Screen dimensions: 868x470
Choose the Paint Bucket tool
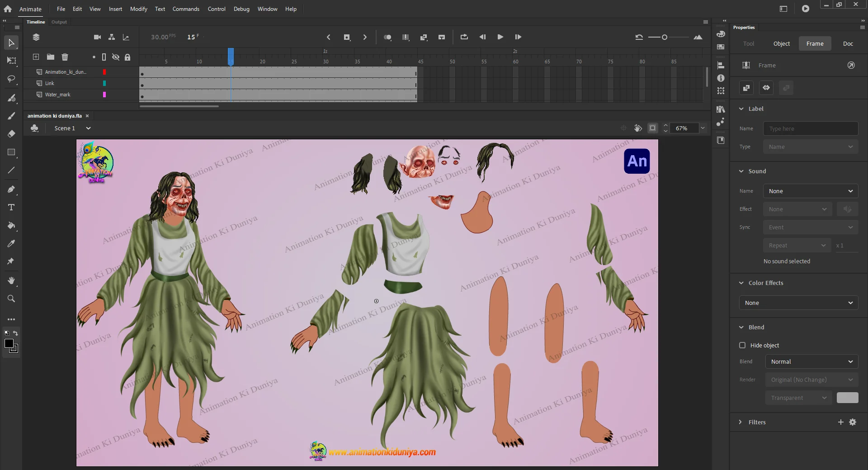11,226
